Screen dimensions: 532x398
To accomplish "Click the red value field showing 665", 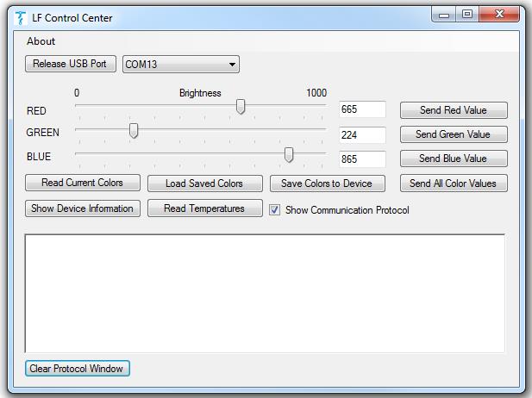I will pos(362,109).
